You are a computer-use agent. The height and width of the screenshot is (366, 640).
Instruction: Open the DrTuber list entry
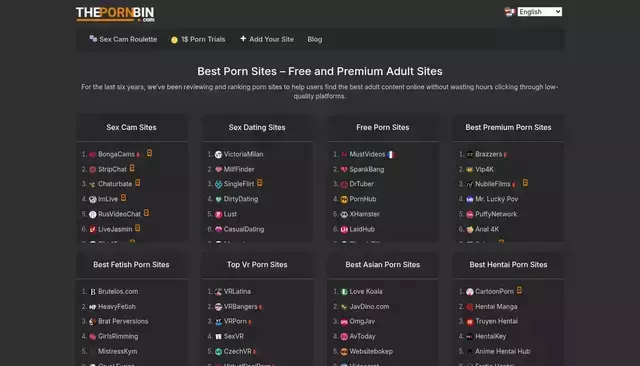(361, 184)
